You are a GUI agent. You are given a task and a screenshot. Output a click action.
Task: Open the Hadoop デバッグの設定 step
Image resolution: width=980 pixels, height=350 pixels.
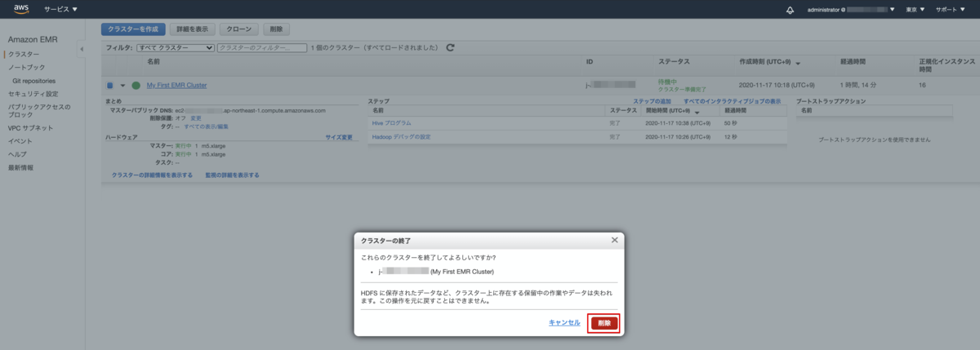(400, 136)
